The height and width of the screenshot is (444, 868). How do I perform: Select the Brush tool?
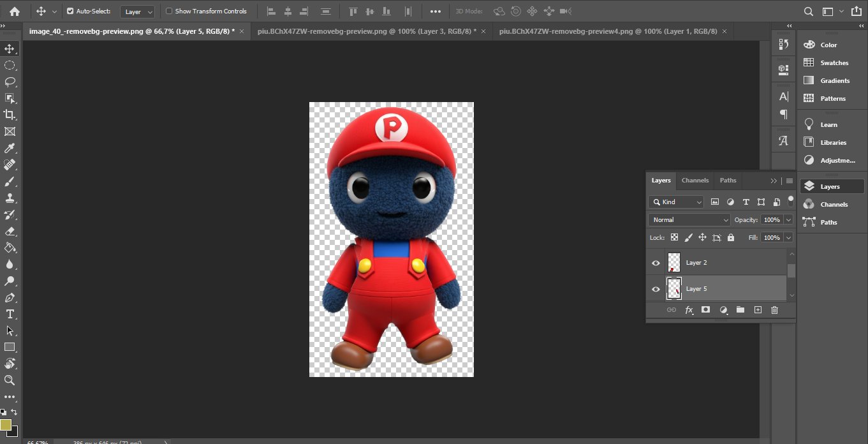(10, 181)
